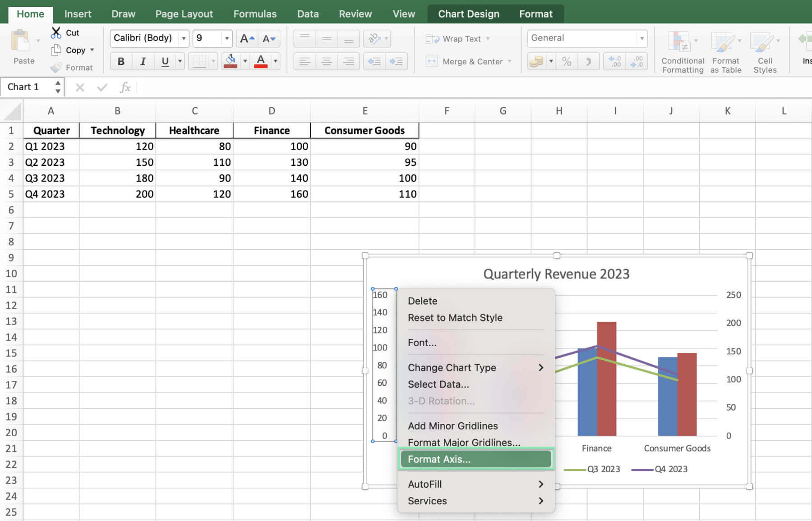This screenshot has width=812, height=521.
Task: Open the font name dropdown
Action: pos(184,38)
